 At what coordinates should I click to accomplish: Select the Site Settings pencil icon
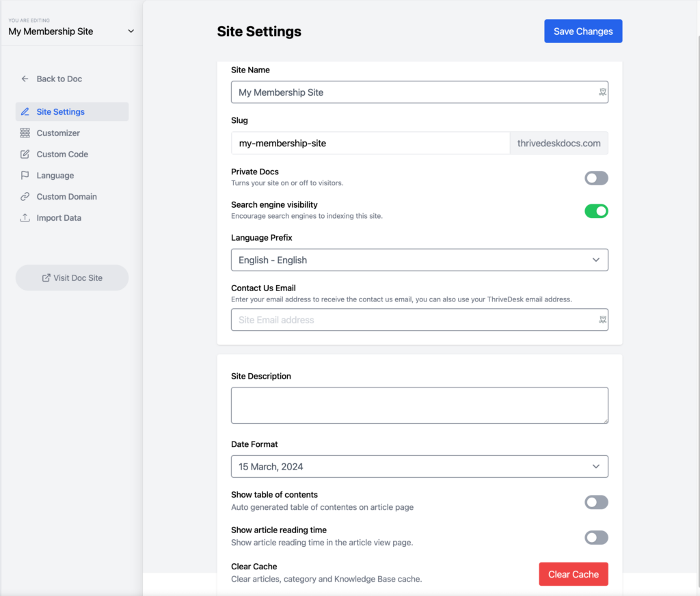26,111
